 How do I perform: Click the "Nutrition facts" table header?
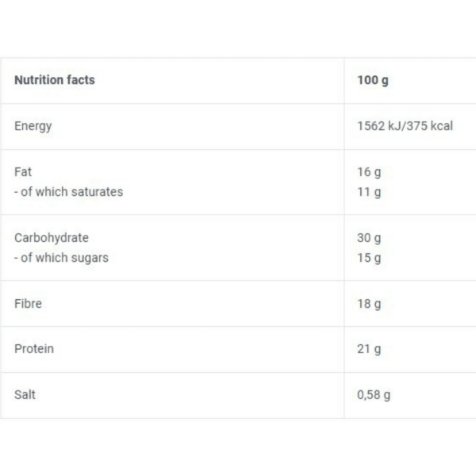click(x=55, y=80)
